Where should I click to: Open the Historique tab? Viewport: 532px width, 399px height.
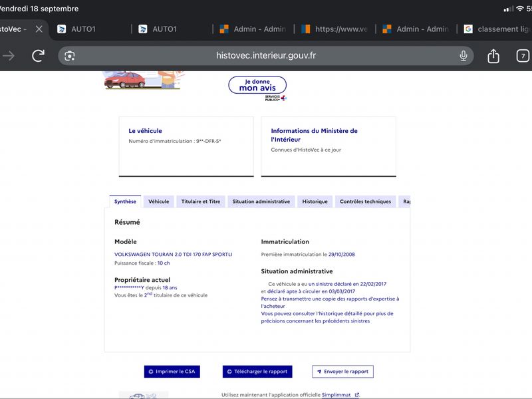click(x=315, y=201)
